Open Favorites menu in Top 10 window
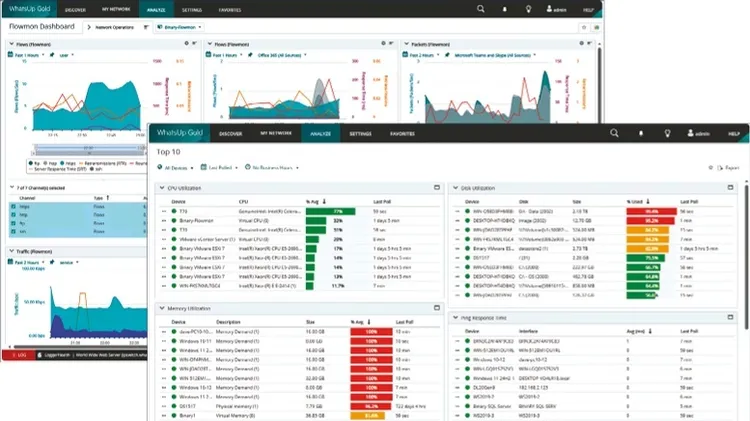Screen dimensions: 750x421 (402, 133)
